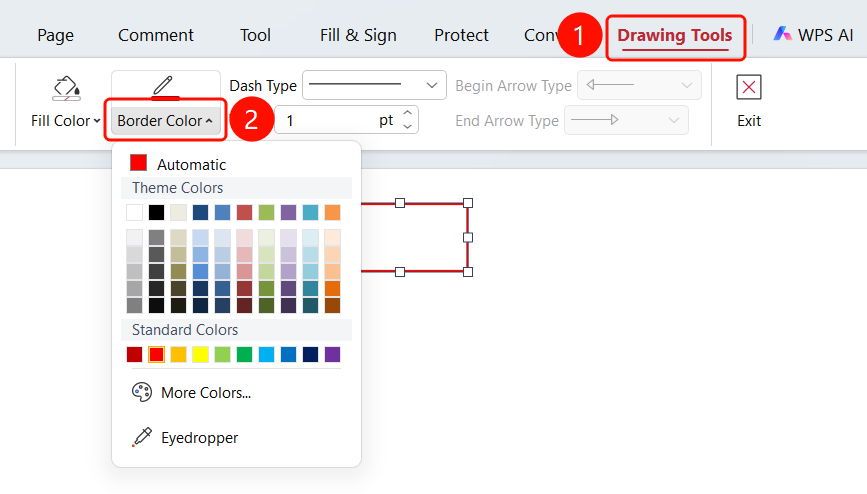The image size is (867, 494).
Task: Click the WPS AI label
Action: tap(826, 35)
